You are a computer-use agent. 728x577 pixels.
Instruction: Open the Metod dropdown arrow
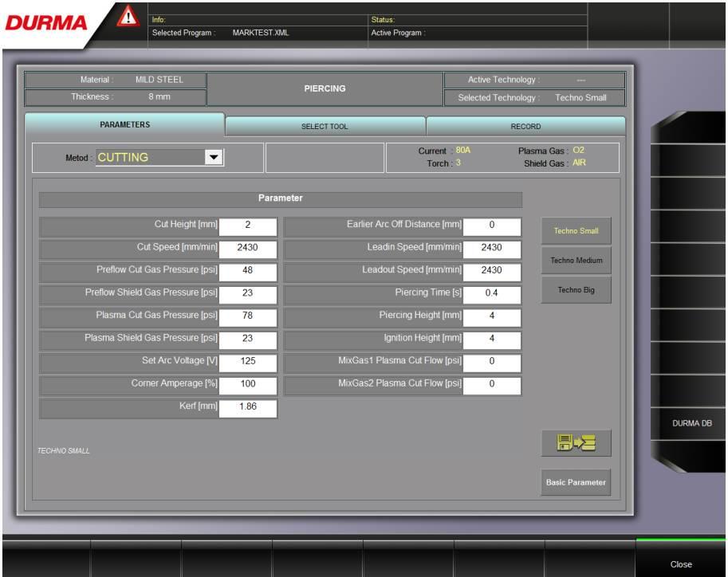click(213, 158)
